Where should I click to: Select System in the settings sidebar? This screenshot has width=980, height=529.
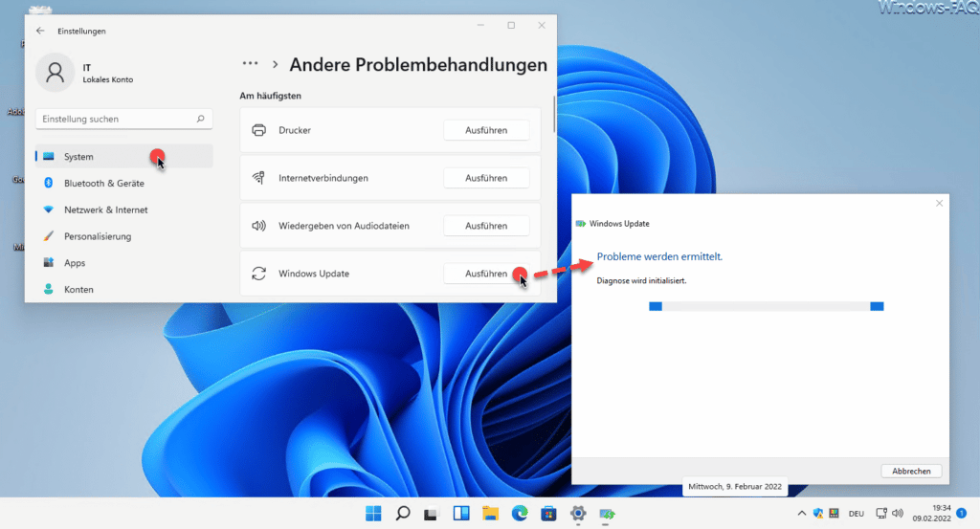123,156
